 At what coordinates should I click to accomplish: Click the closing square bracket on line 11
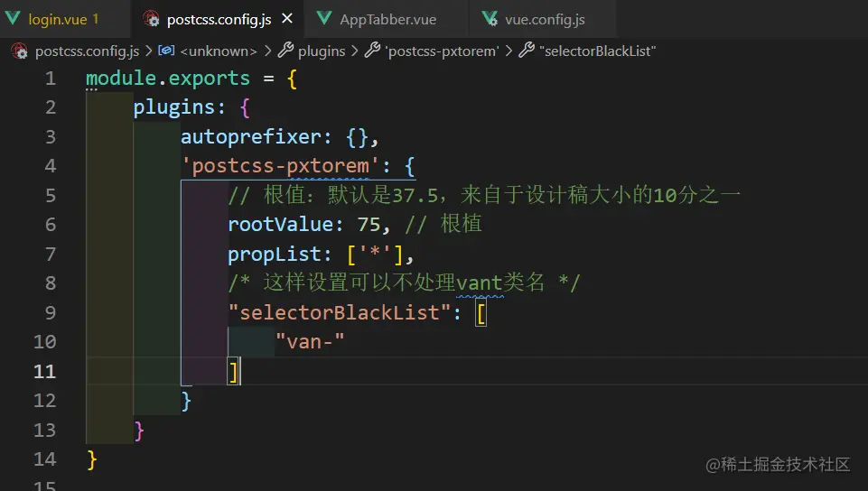pos(234,372)
